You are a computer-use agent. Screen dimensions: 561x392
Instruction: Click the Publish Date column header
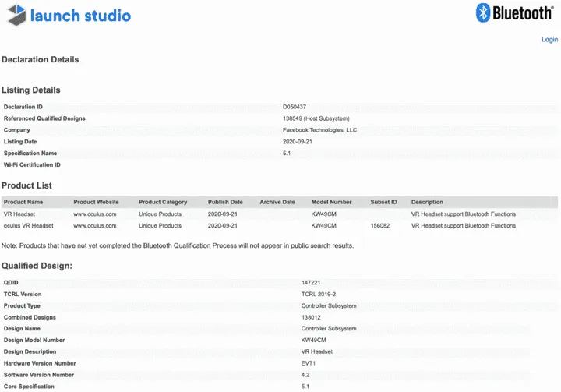tap(225, 202)
